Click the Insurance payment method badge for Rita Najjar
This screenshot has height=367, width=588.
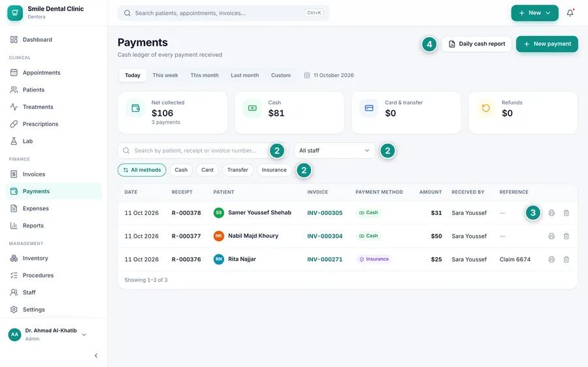[374, 259]
